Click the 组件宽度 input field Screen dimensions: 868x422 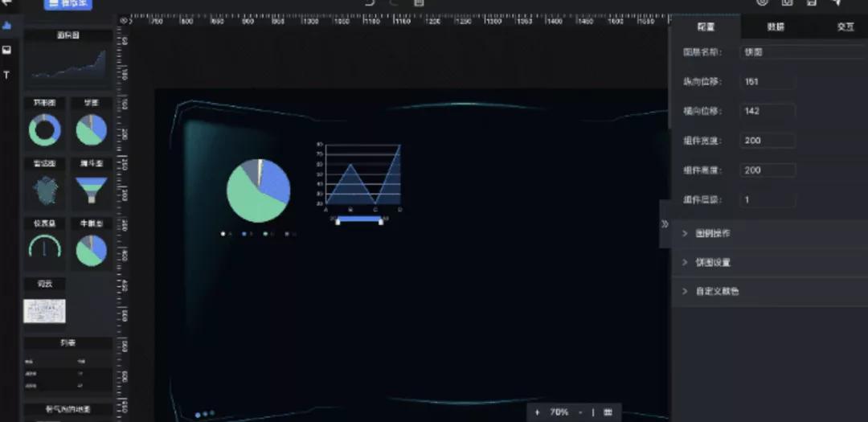[768, 141]
